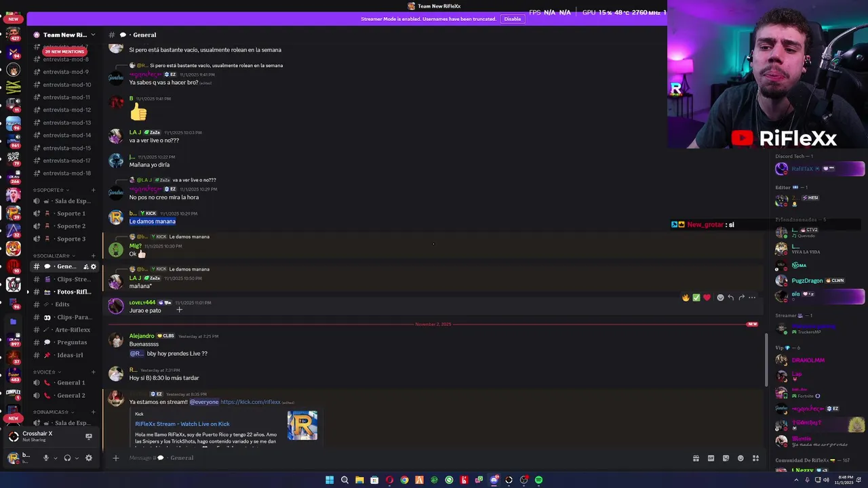Viewport: 868px width, 488px height.
Task: Open Spotify in Windows taskbar
Action: (x=539, y=480)
